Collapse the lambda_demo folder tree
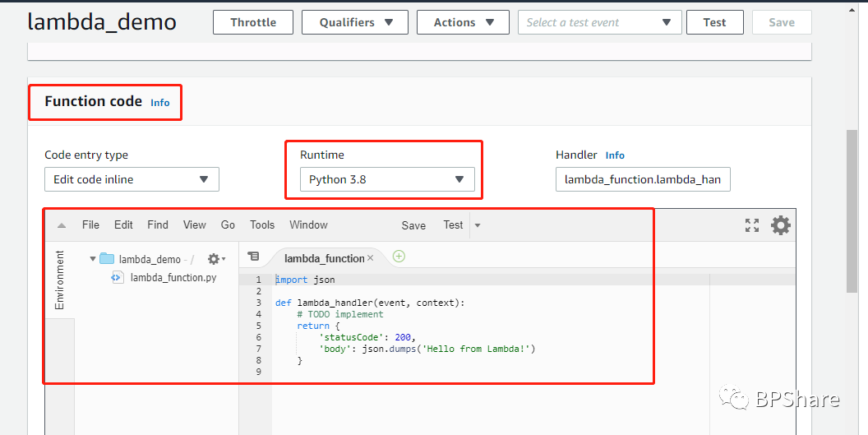868x435 pixels. [x=93, y=259]
